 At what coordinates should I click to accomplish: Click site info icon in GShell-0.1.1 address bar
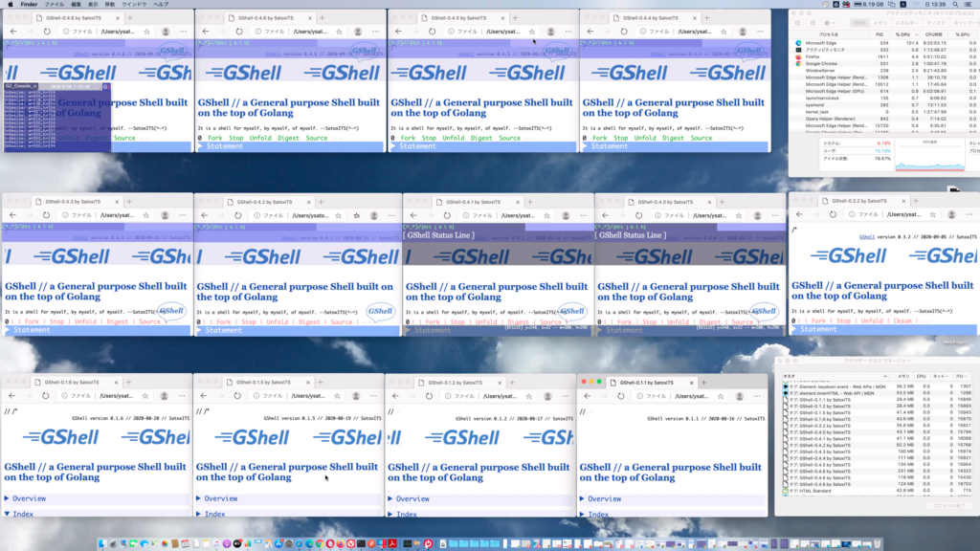[640, 395]
